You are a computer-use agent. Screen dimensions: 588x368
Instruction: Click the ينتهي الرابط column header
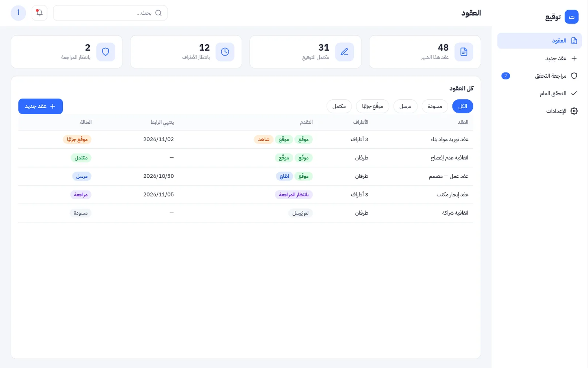click(162, 122)
